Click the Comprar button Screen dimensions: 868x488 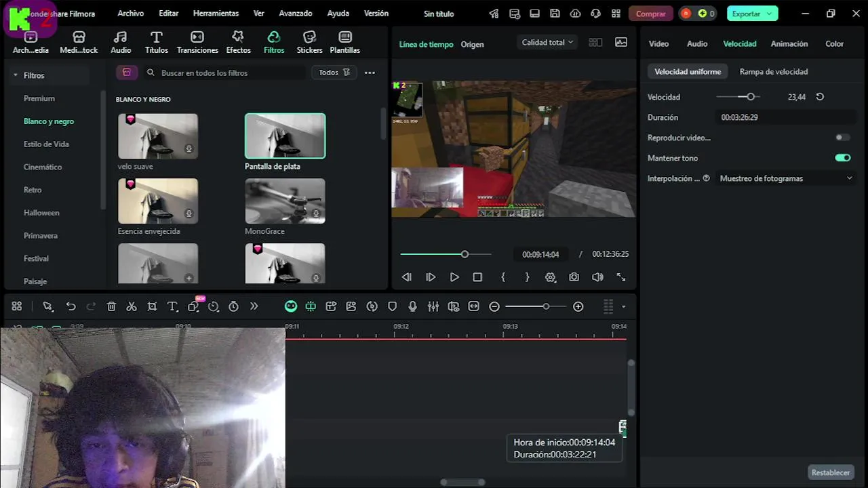pyautogui.click(x=650, y=14)
